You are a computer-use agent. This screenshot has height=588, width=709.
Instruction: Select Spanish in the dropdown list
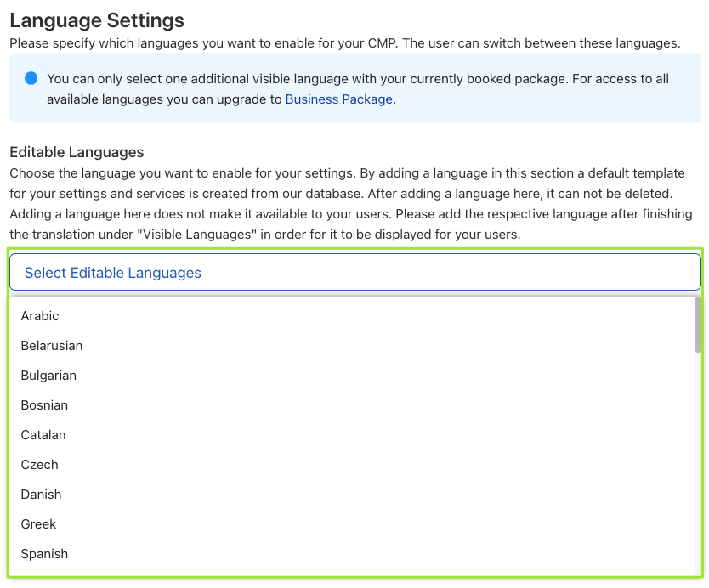[44, 554]
